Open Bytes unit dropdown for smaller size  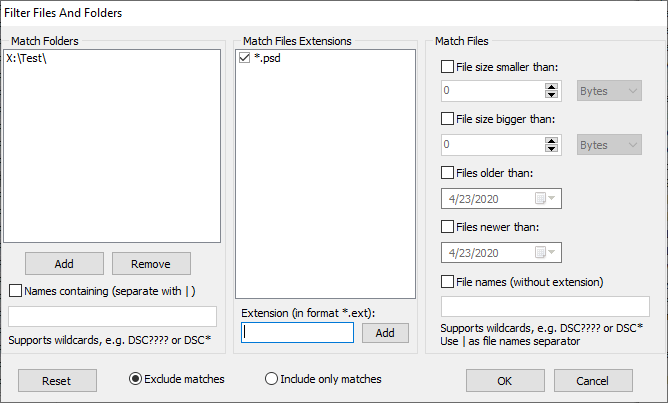609,92
